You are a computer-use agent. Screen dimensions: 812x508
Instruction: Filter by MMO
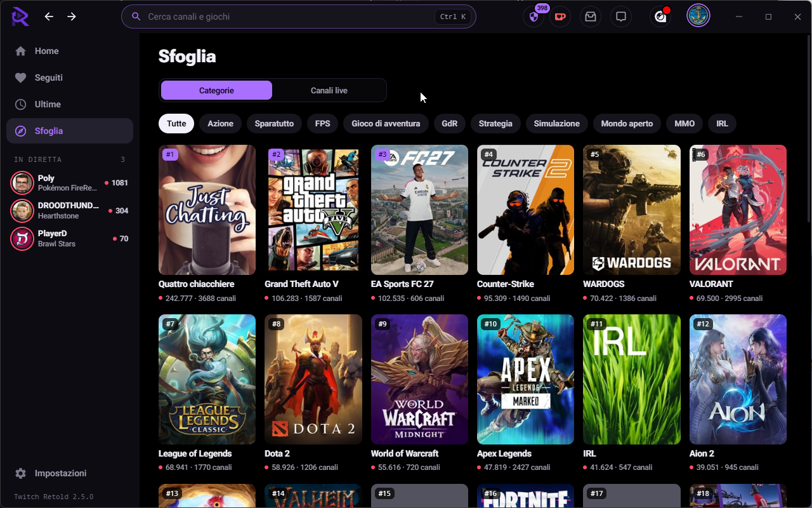pos(684,123)
